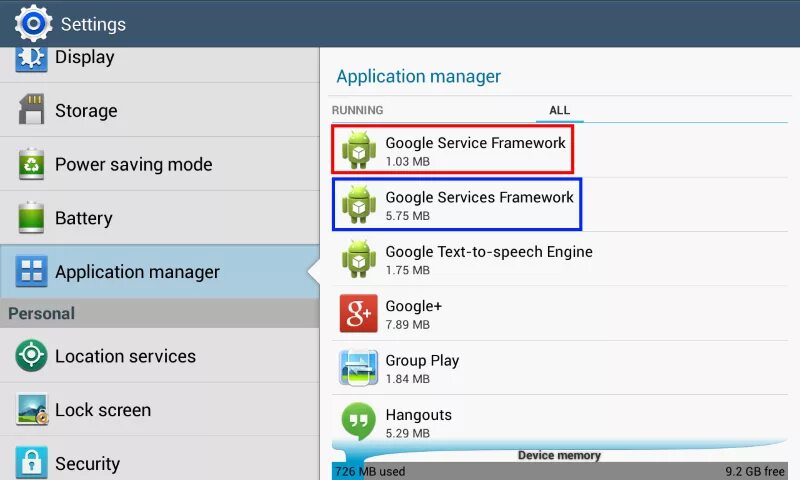Click the red Google+ app icon
Viewport: 800px width, 480px height.
pyautogui.click(x=359, y=313)
